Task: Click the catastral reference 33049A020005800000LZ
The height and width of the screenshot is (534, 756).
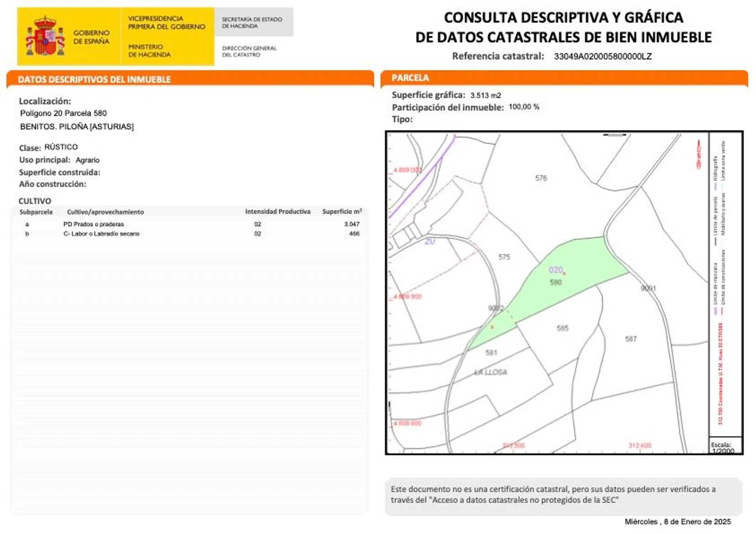Action: point(603,56)
